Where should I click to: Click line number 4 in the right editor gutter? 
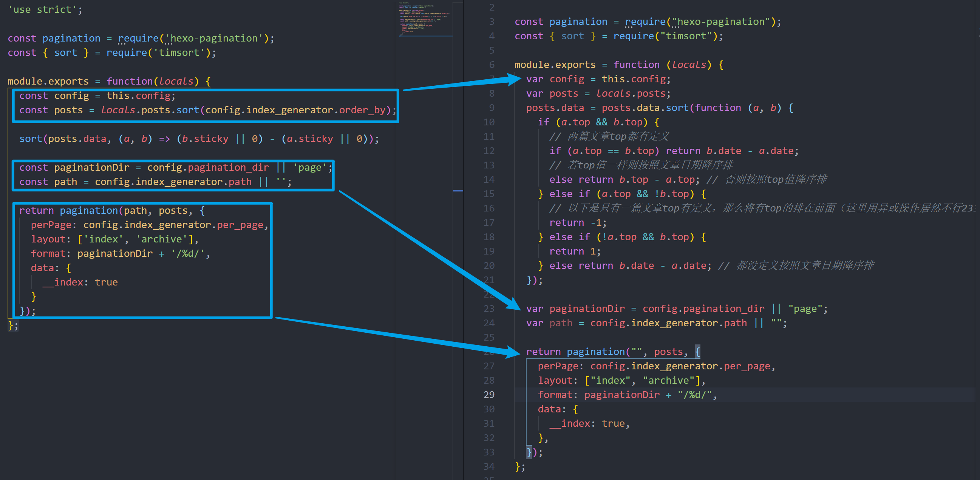click(492, 36)
